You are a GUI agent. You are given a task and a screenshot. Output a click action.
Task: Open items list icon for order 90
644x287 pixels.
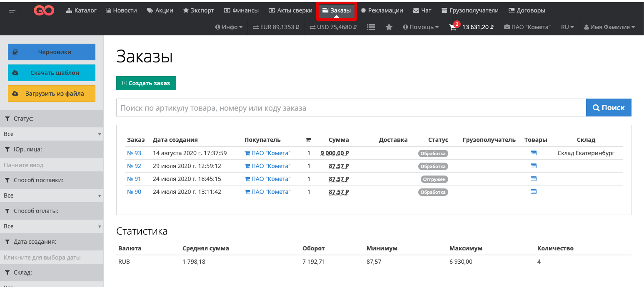tap(534, 192)
